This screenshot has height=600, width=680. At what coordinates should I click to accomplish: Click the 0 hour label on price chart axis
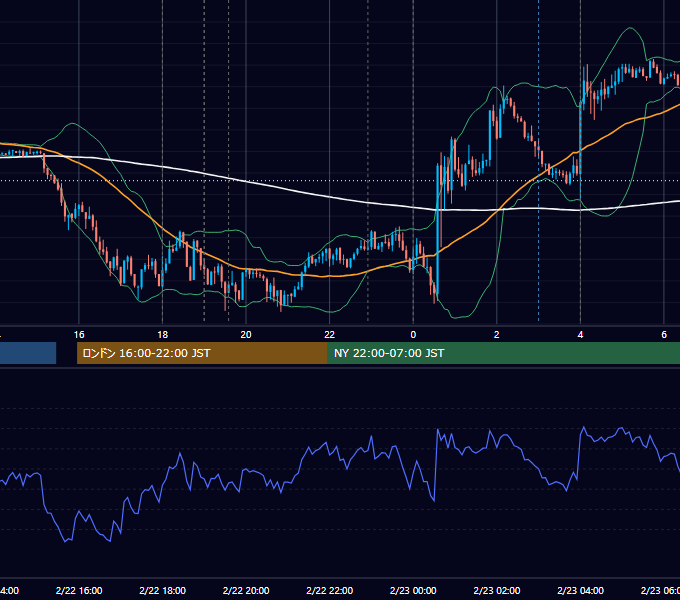pos(413,335)
